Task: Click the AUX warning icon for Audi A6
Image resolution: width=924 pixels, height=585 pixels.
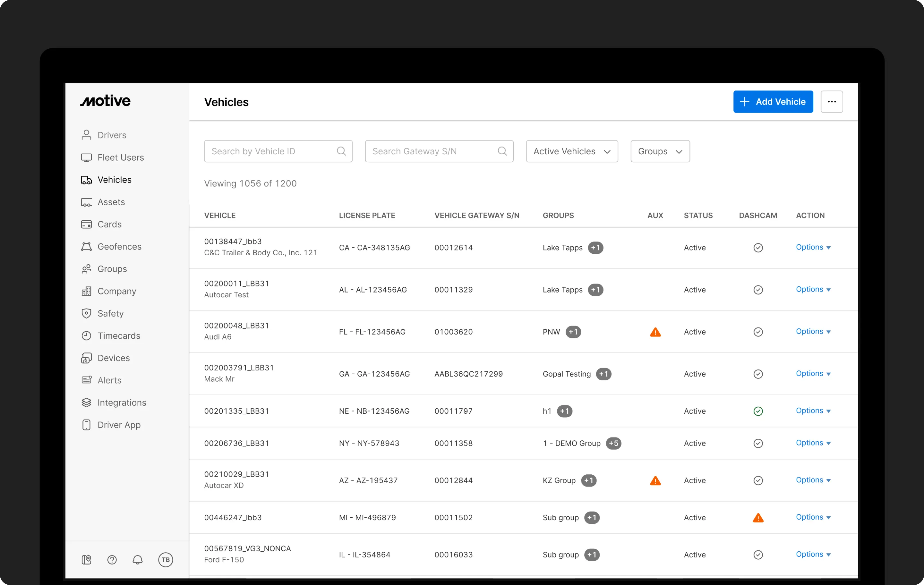Action: (655, 332)
